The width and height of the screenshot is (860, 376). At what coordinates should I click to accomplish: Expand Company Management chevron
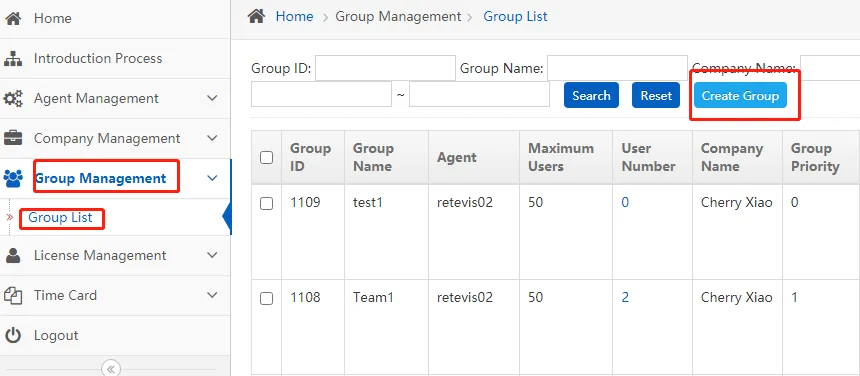[212, 138]
